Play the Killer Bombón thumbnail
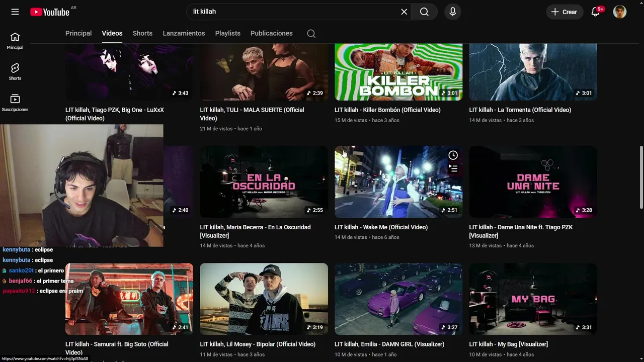This screenshot has width=644, height=362. [x=398, y=72]
